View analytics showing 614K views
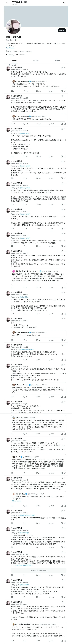 [50, 91]
